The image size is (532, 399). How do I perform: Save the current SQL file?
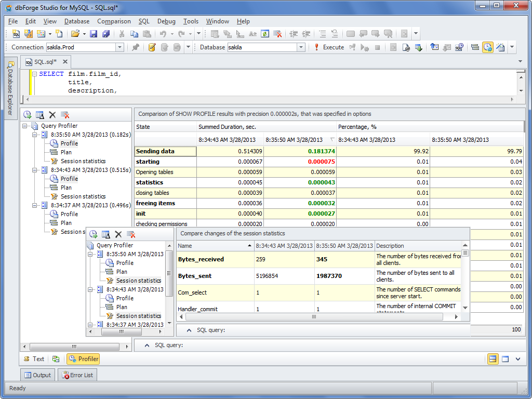[94, 34]
